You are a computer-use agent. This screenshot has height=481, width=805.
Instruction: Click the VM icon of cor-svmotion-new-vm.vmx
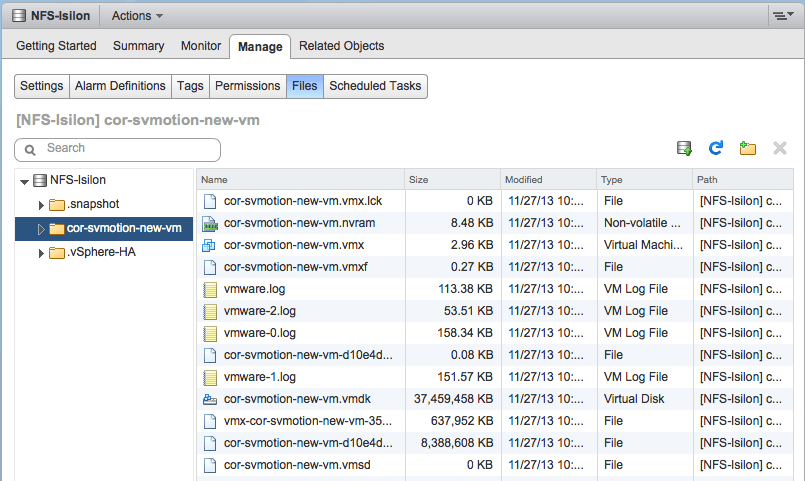pyautogui.click(x=209, y=245)
